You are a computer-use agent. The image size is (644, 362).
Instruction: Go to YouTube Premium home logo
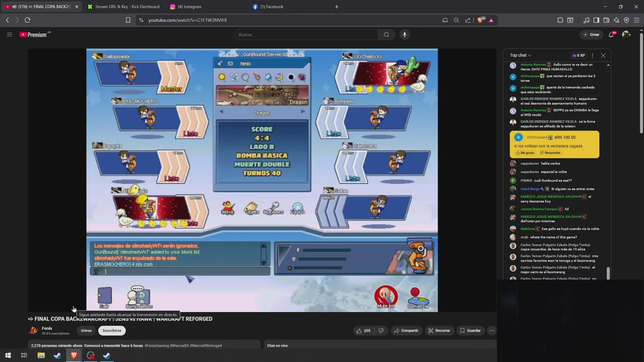pos(33,35)
